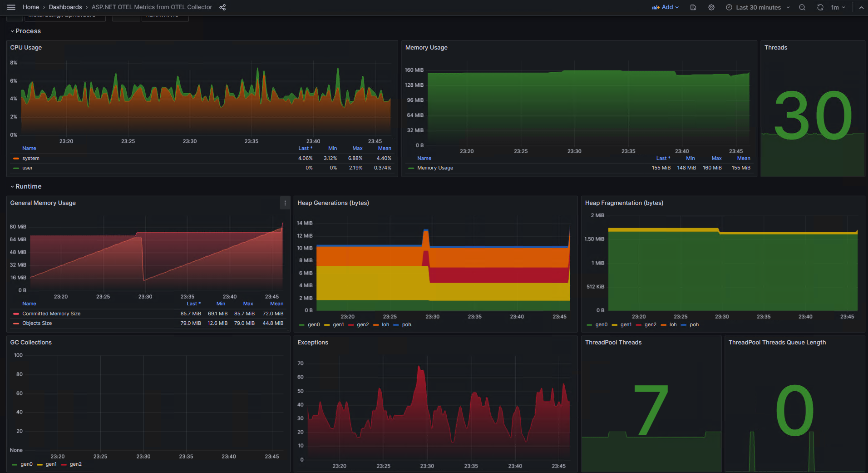Toggle gen2 series in Heap Generations legend
Image resolution: width=868 pixels, height=473 pixels.
(x=363, y=324)
